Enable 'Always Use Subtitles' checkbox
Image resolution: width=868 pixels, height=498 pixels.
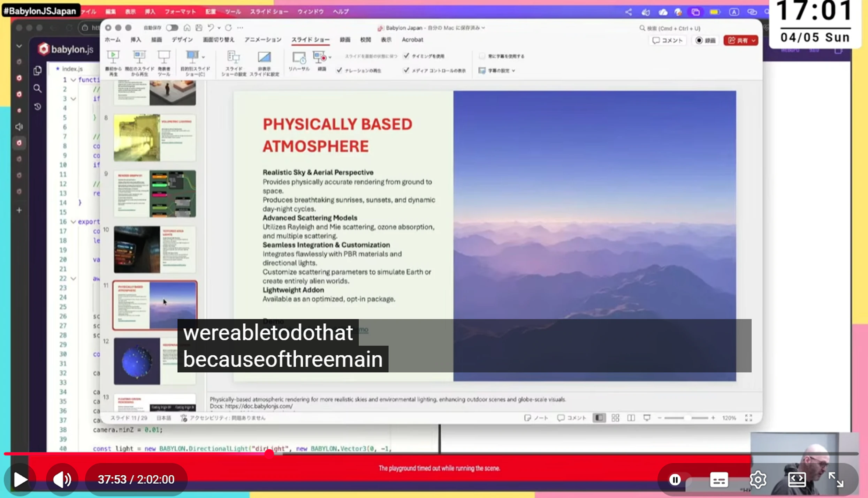point(482,56)
